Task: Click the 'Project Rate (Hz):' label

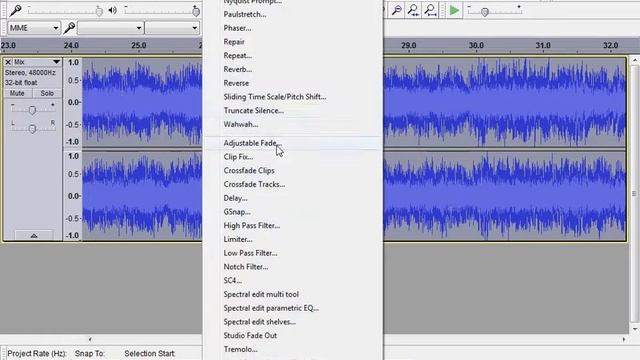Action: (x=37, y=353)
